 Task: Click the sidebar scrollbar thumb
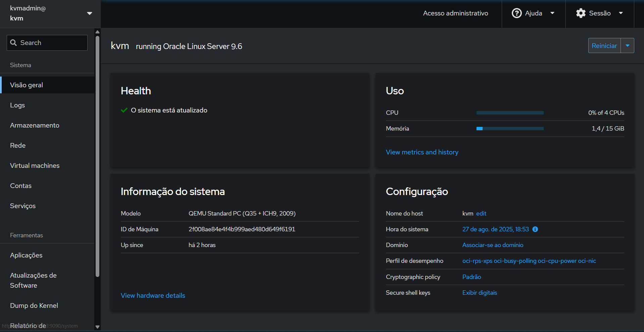coord(98,156)
